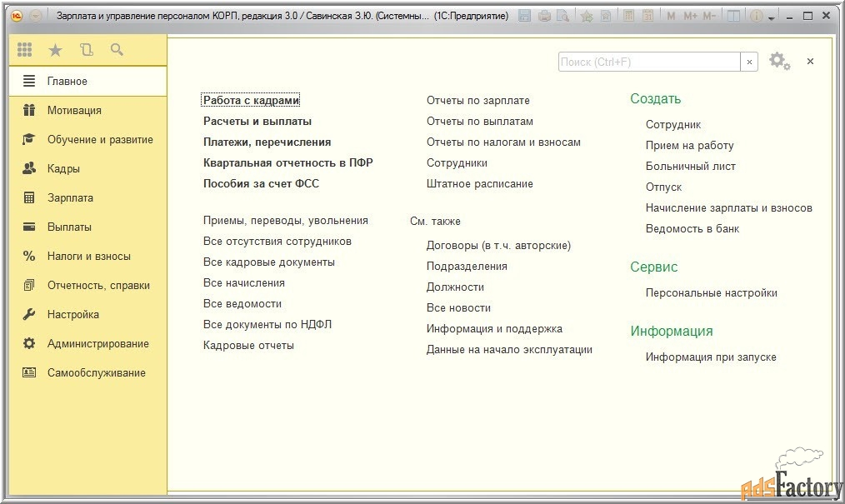Click the percent icon for Налоги и взносы
Viewport: 845px width, 504px height.
coord(29,257)
